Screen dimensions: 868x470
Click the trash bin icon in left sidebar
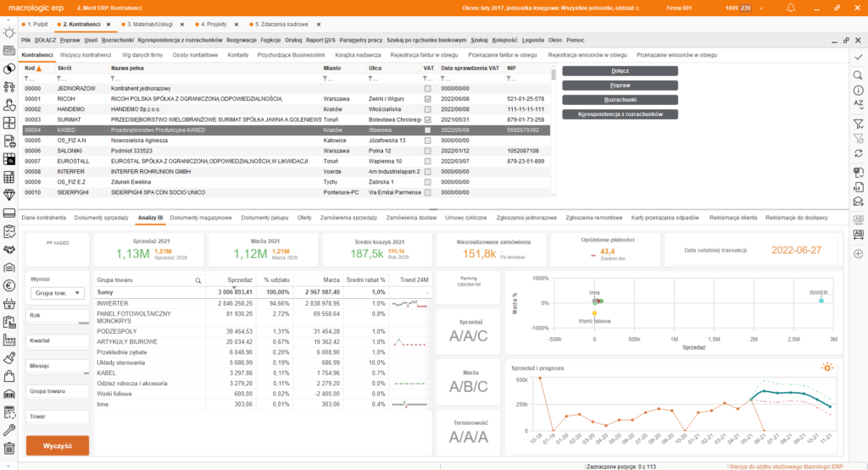tap(9, 450)
